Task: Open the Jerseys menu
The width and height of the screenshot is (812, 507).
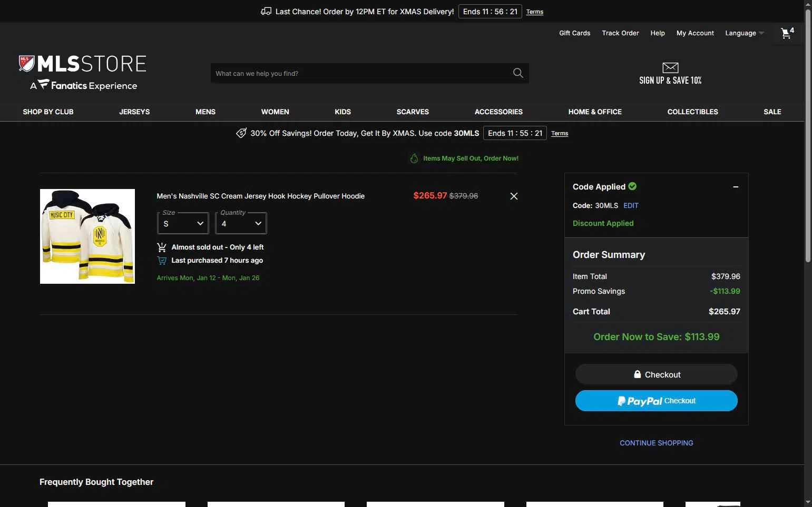Action: 134,112
